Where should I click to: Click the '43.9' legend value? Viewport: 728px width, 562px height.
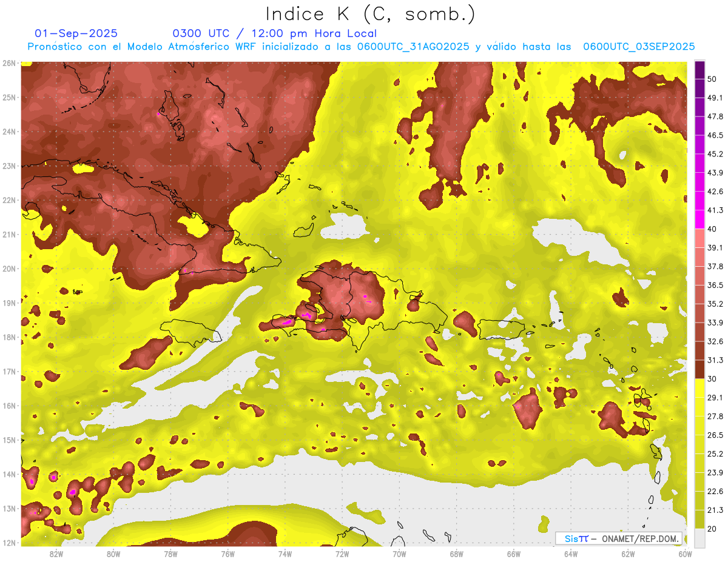coord(715,173)
